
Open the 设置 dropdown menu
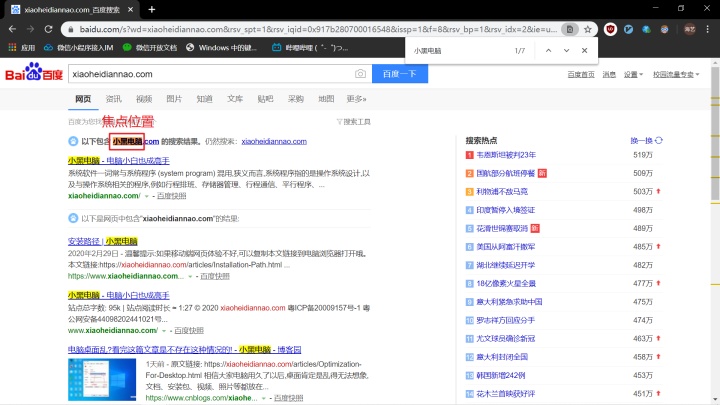pos(633,74)
